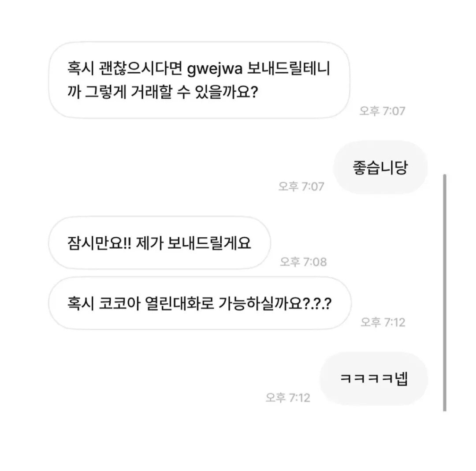
Task: Click the 오후 7:07 timestamp beside 좋습니당
Action: click(301, 186)
